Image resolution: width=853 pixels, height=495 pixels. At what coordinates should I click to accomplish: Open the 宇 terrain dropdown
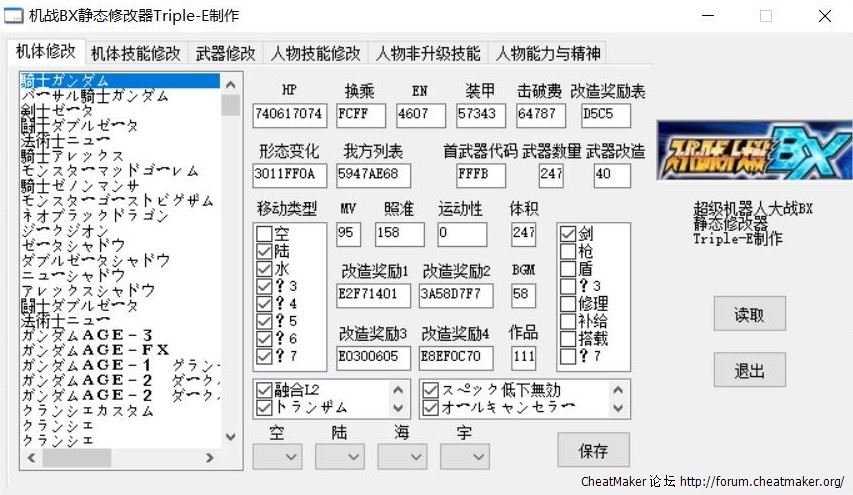[x=464, y=456]
